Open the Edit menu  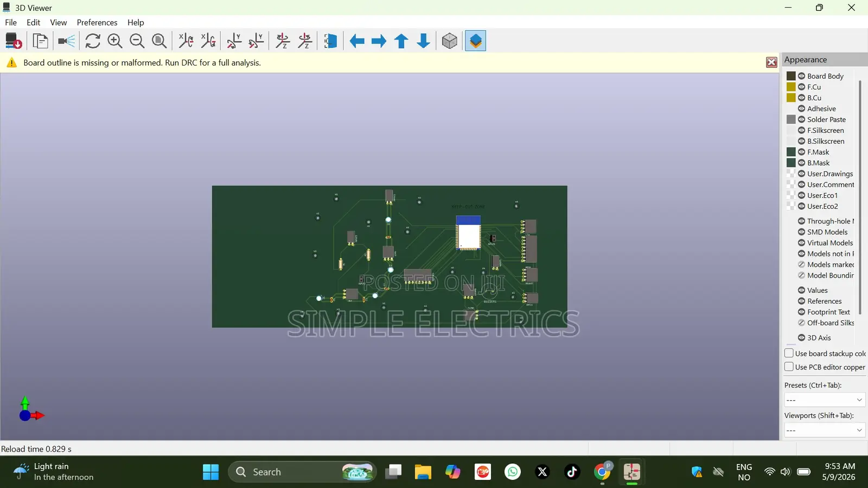pos(34,22)
